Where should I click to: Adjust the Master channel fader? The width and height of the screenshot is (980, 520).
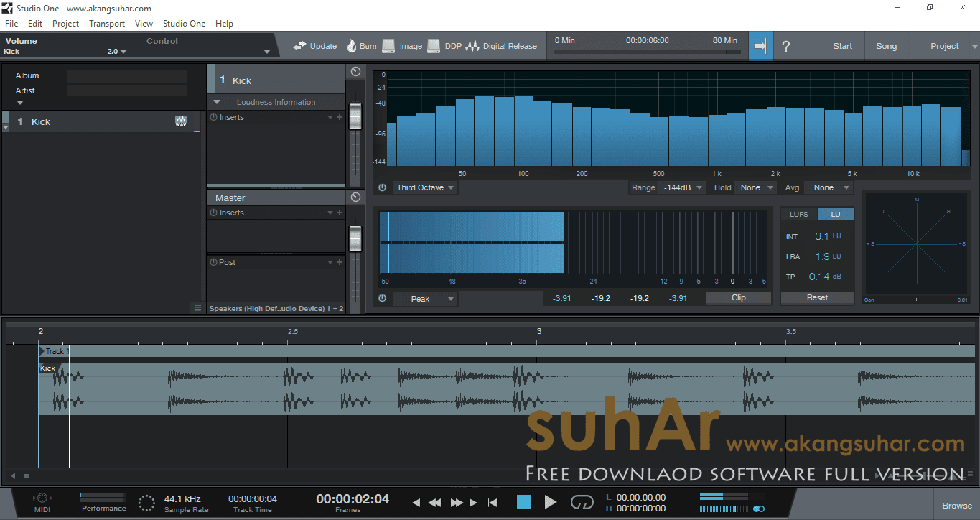[x=355, y=237]
